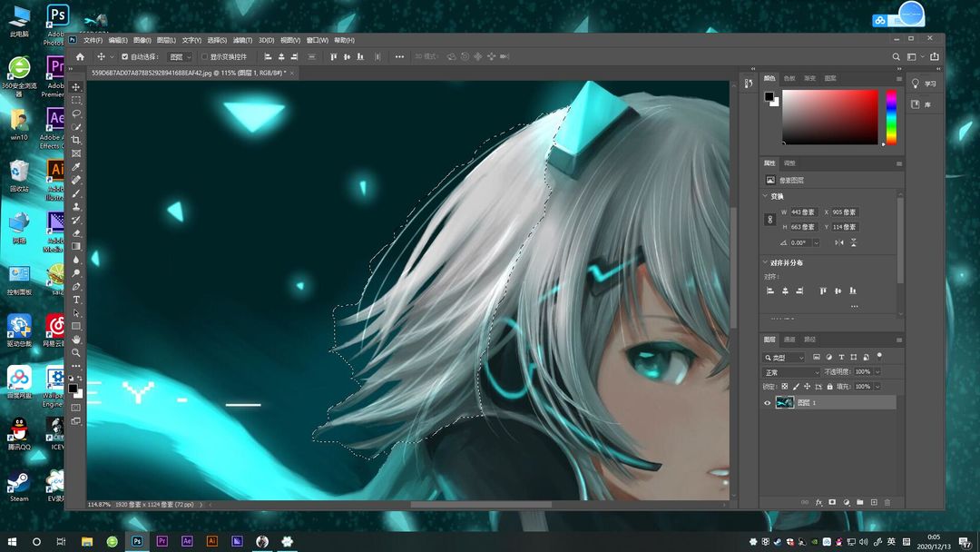Screen dimensions: 980x552
Task: Select the Pen tool
Action: pyautogui.click(x=76, y=286)
